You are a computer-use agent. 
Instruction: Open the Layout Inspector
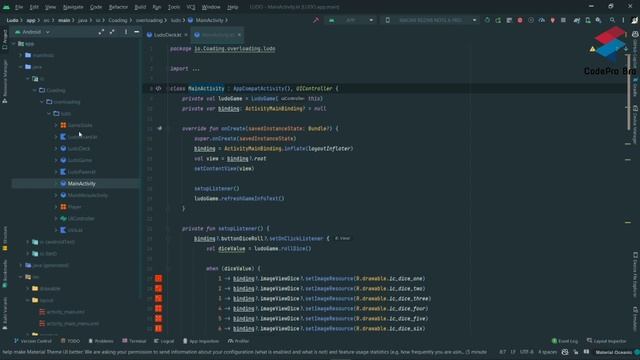coord(607,341)
